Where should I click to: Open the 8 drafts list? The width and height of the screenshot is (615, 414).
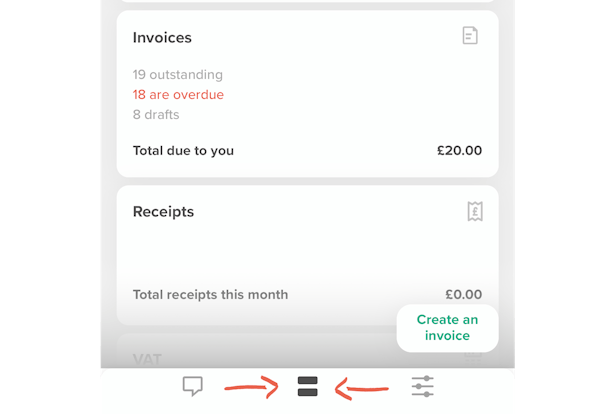[x=156, y=114]
